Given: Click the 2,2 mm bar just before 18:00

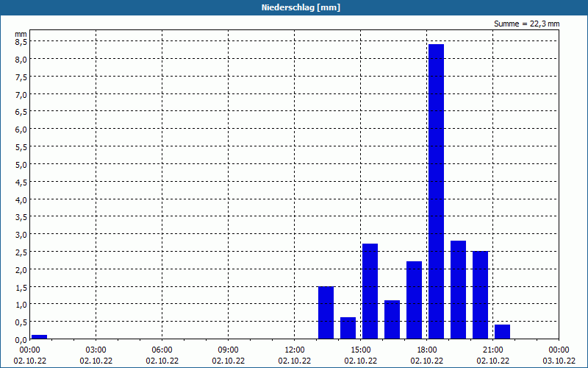Looking at the screenshot, I should [x=414, y=300].
